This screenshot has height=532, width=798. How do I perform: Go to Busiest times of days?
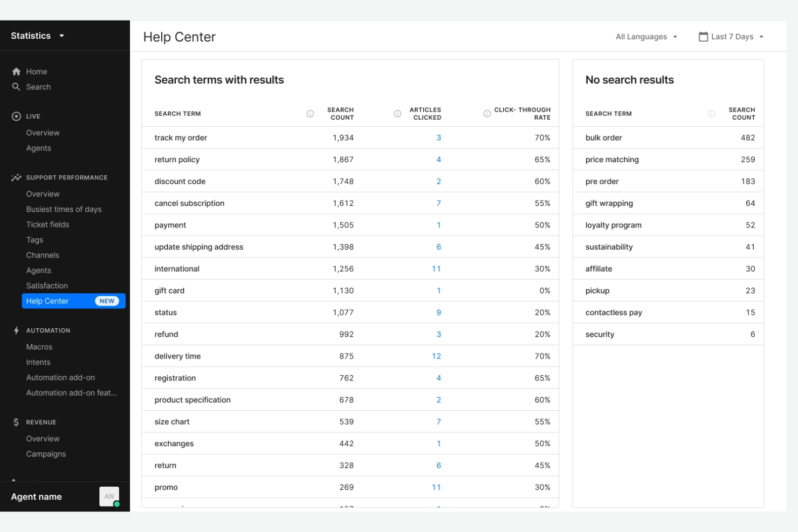(x=64, y=209)
